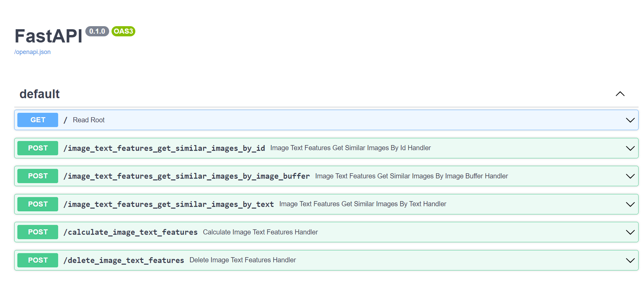Image resolution: width=644 pixels, height=282 pixels.
Task: Click 'Calculate Image Text Features Handler' text
Action: point(260,232)
